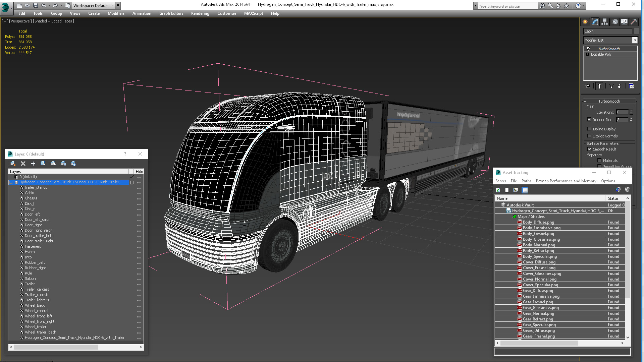The width and height of the screenshot is (644, 362).
Task: Toggle Smooth Result checkbox
Action: click(x=590, y=149)
